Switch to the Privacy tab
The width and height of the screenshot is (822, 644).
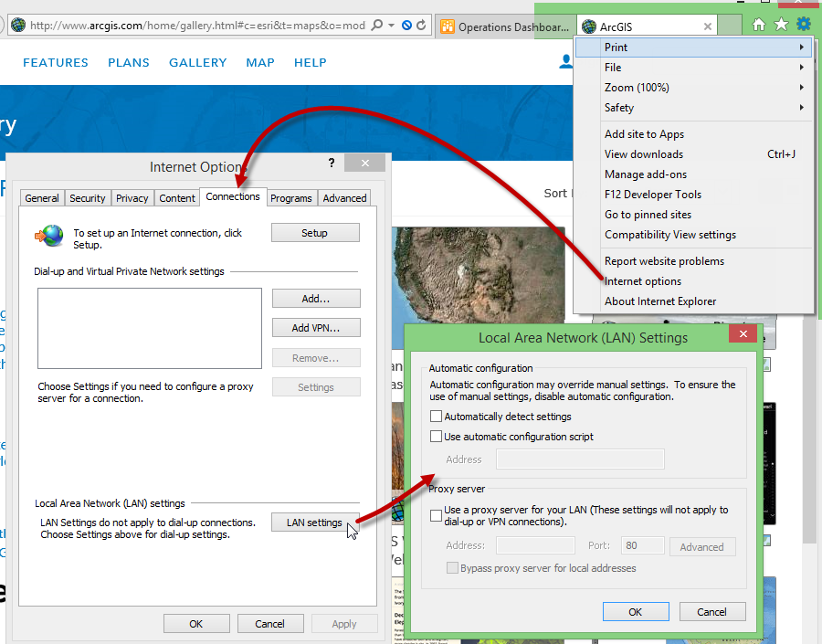[x=132, y=198]
